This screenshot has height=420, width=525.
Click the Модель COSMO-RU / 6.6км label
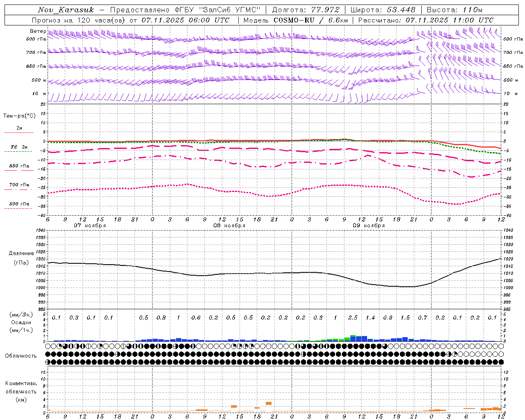pos(296,20)
